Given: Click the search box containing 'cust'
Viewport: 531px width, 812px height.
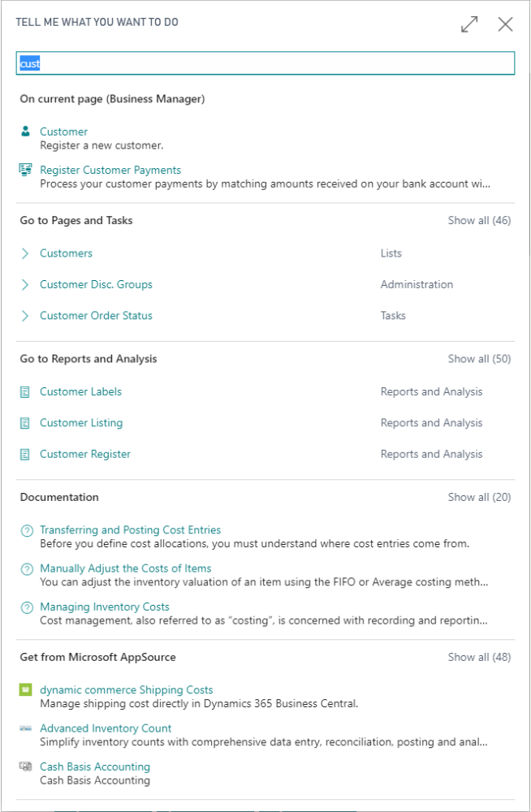Looking at the screenshot, I should [265, 63].
